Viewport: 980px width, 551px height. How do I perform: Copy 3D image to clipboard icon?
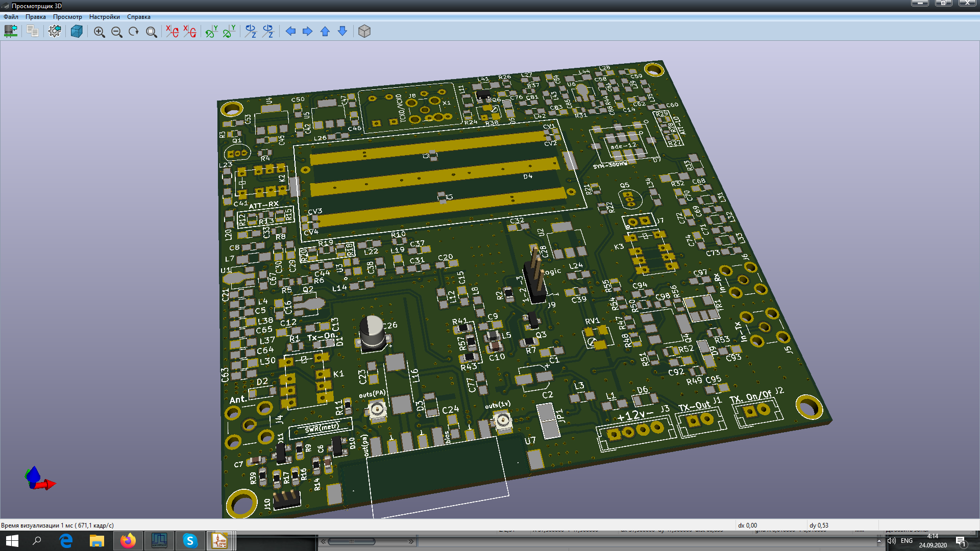click(33, 31)
